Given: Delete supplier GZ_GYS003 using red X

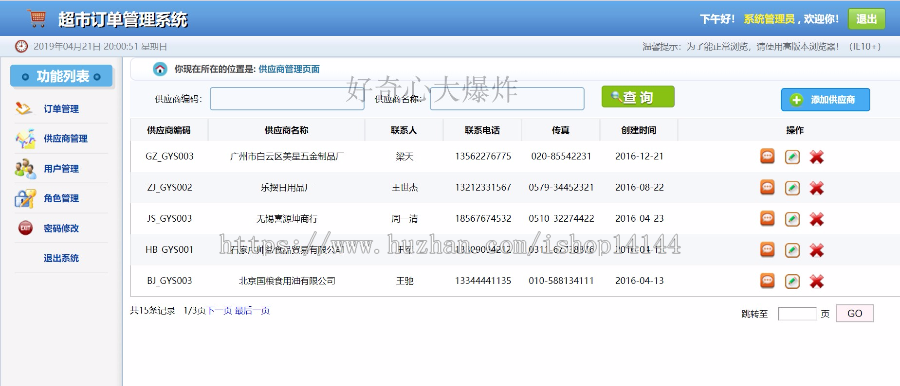Looking at the screenshot, I should pos(816,157).
